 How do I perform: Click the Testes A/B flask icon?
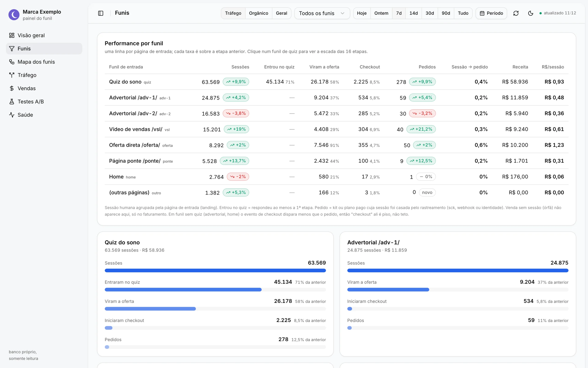12,101
